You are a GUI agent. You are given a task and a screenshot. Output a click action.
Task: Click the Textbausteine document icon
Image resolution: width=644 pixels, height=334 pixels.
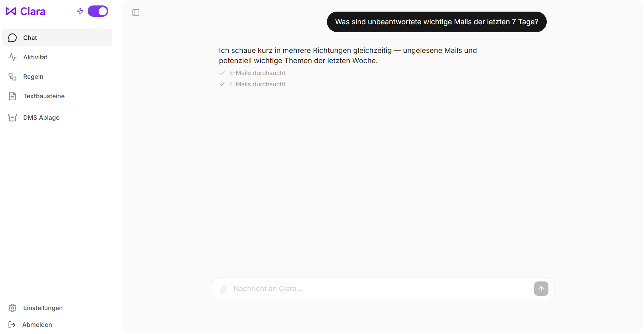(x=12, y=96)
